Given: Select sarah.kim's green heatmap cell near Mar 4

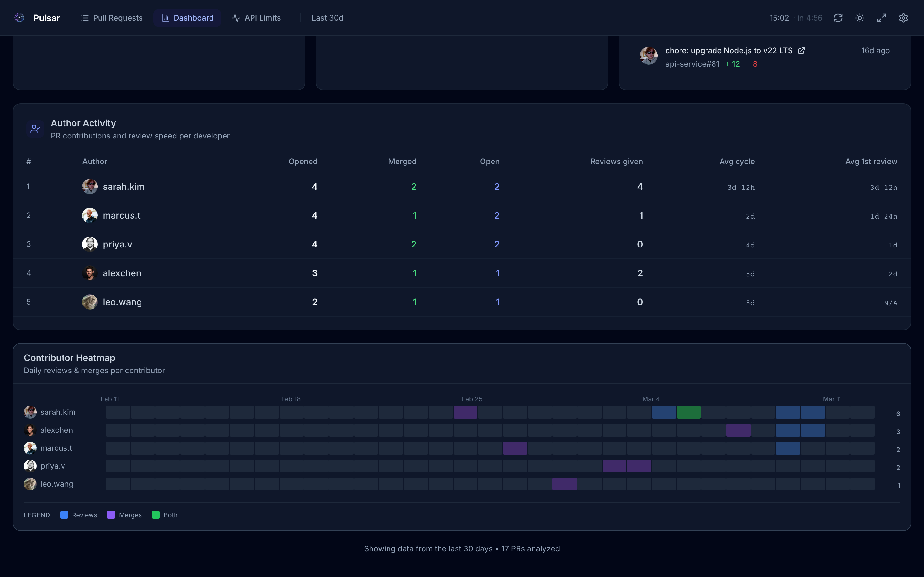Looking at the screenshot, I should pos(689,412).
